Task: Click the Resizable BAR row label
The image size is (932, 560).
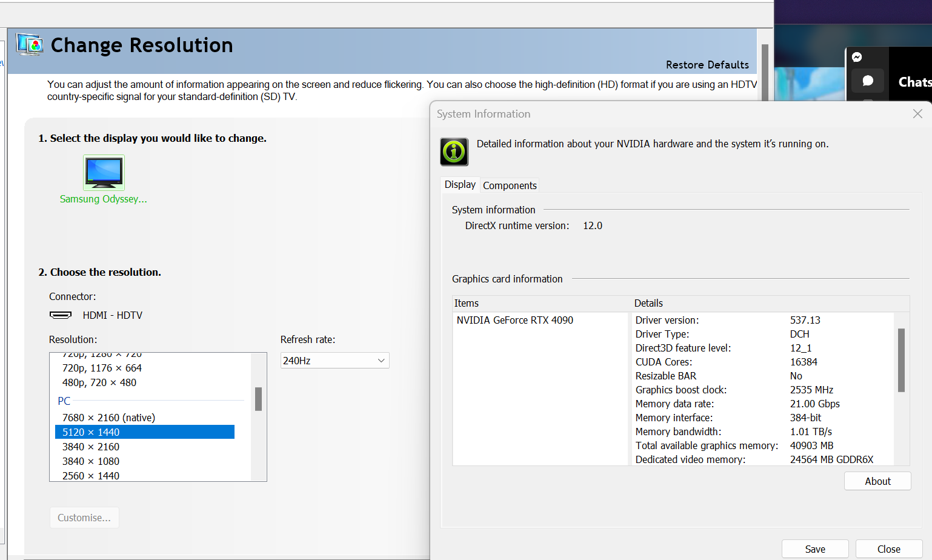Action: [x=665, y=376]
